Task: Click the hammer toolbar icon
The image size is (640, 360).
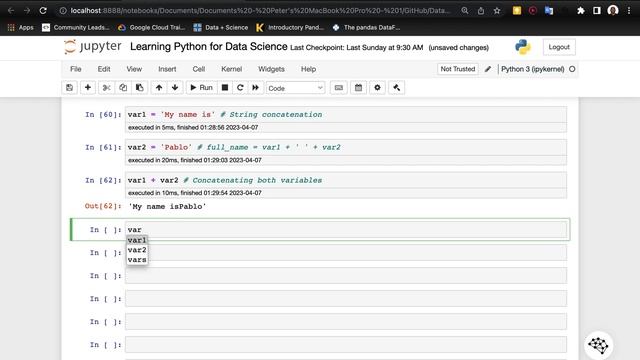Action: click(x=397, y=88)
